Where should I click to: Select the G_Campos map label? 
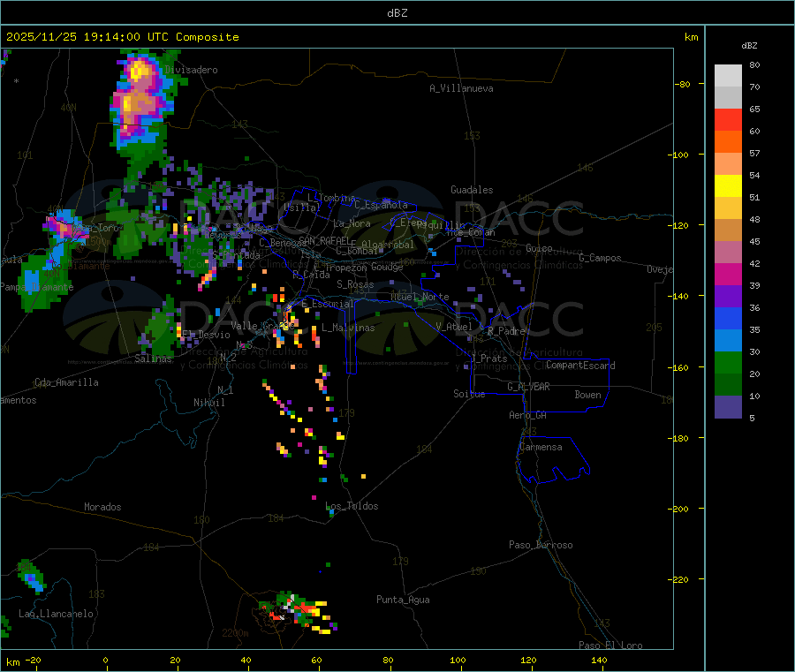[x=600, y=258]
